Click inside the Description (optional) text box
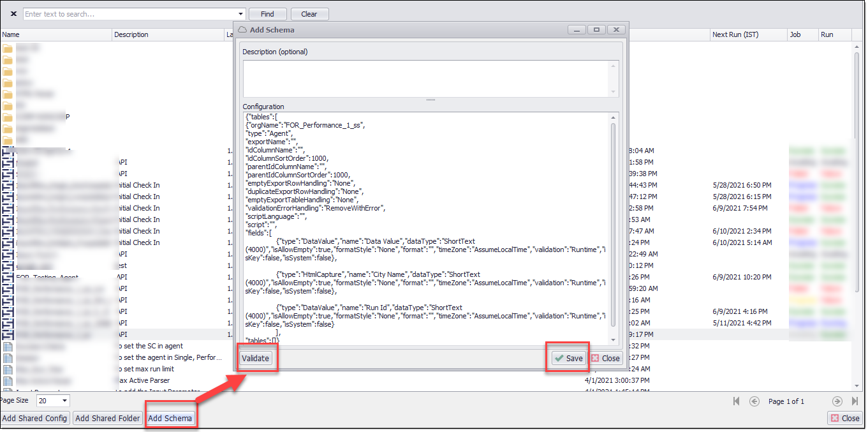The height and width of the screenshot is (432, 868). (x=427, y=78)
